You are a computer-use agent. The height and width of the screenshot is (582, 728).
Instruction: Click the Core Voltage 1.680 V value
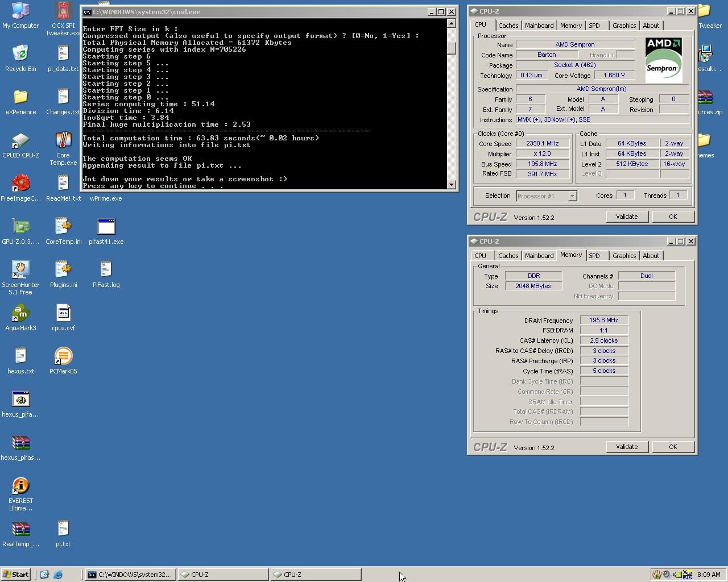tap(614, 75)
